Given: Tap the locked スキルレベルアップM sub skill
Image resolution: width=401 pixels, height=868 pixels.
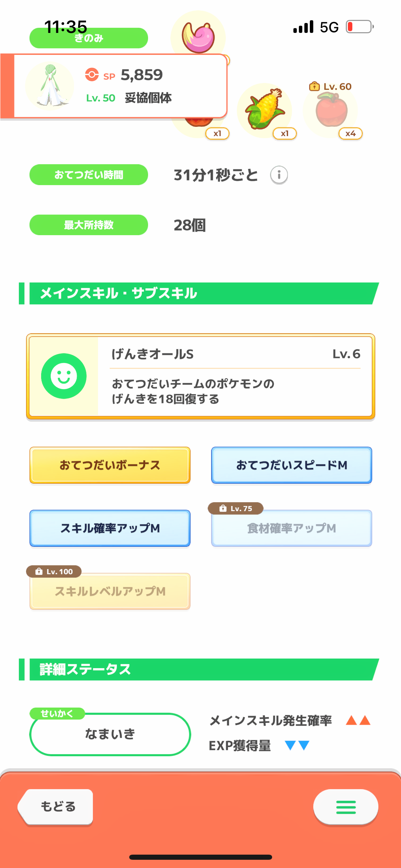Looking at the screenshot, I should click(110, 591).
